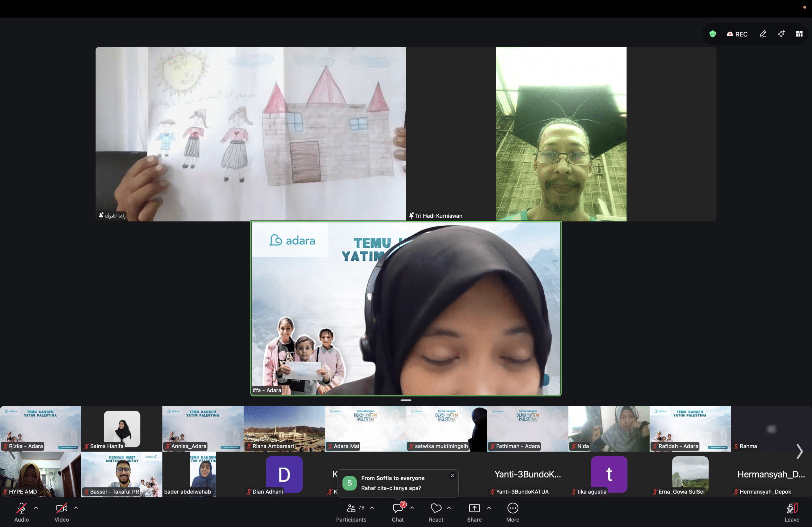Dismiss the chat notification from Soffia
The height and width of the screenshot is (527, 812).
coord(452,476)
